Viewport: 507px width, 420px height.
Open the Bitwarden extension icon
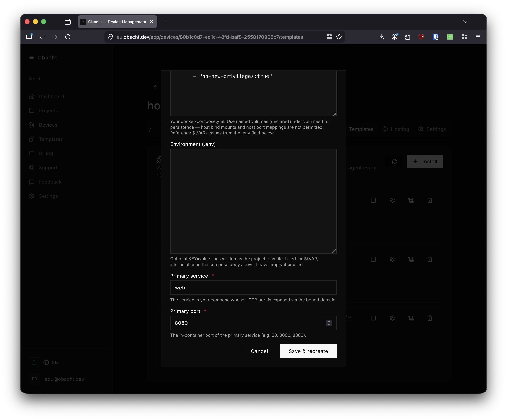pos(436,37)
